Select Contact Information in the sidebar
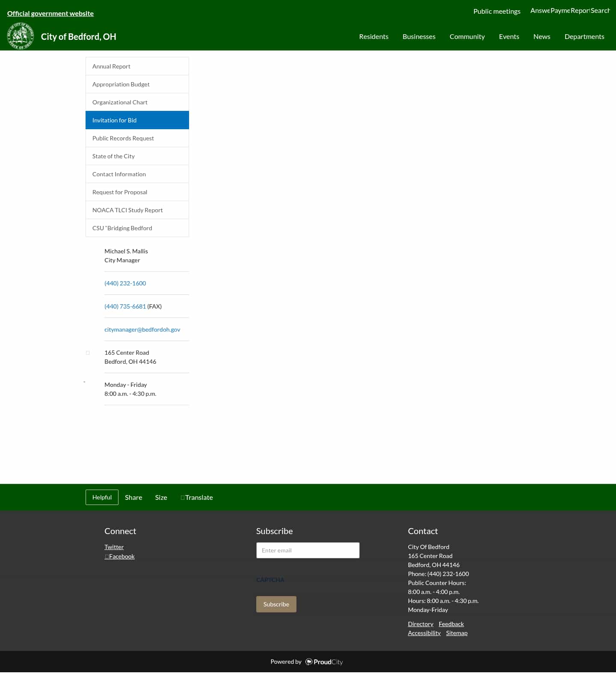The width and height of the screenshot is (616, 680). [137, 174]
